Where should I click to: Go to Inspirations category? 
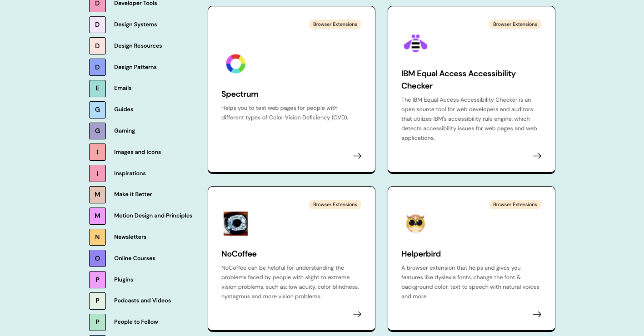coord(130,173)
